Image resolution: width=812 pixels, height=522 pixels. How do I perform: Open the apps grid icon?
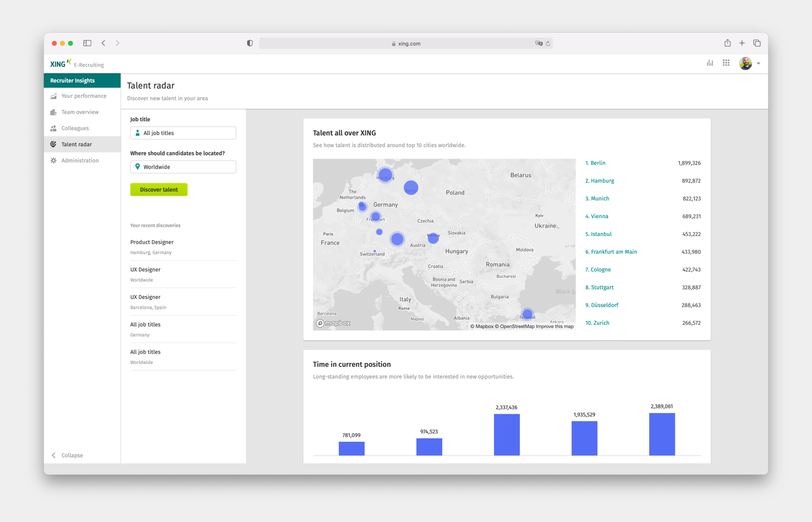coord(726,63)
